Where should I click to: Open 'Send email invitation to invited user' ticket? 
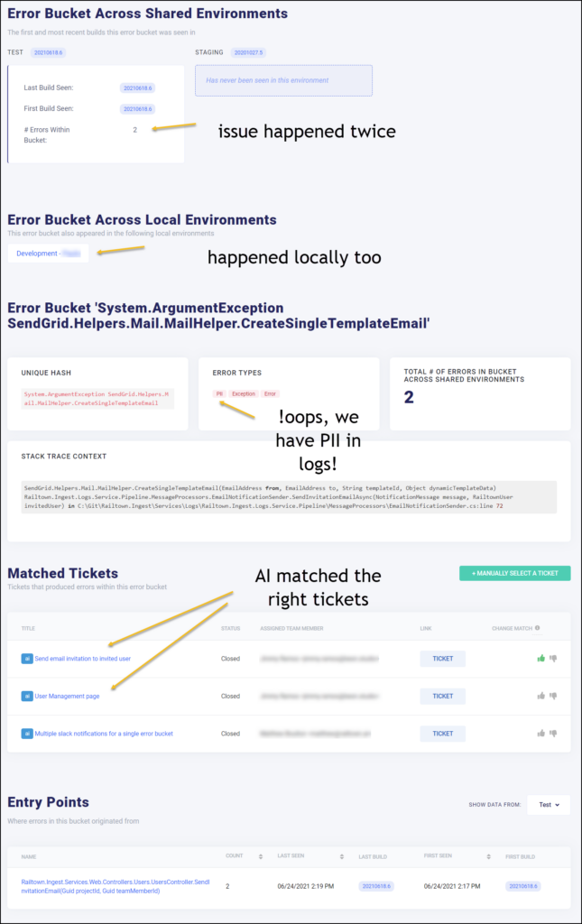click(x=82, y=659)
